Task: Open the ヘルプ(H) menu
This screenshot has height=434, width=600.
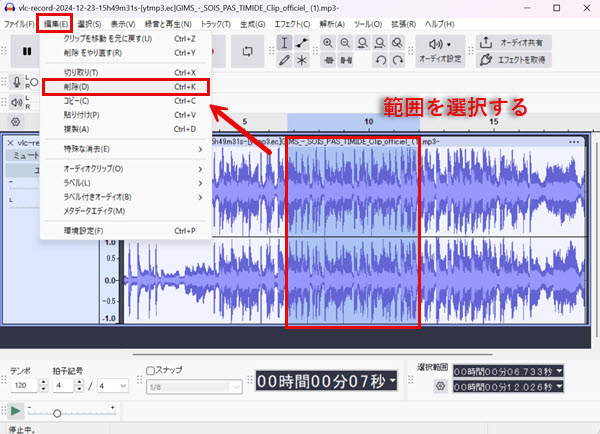Action: pyautogui.click(x=439, y=24)
